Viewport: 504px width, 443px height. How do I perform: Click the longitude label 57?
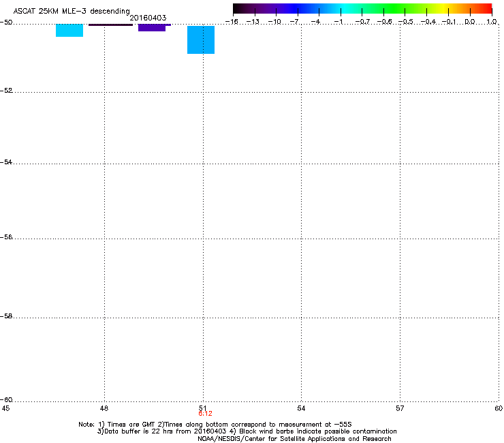tap(400, 408)
